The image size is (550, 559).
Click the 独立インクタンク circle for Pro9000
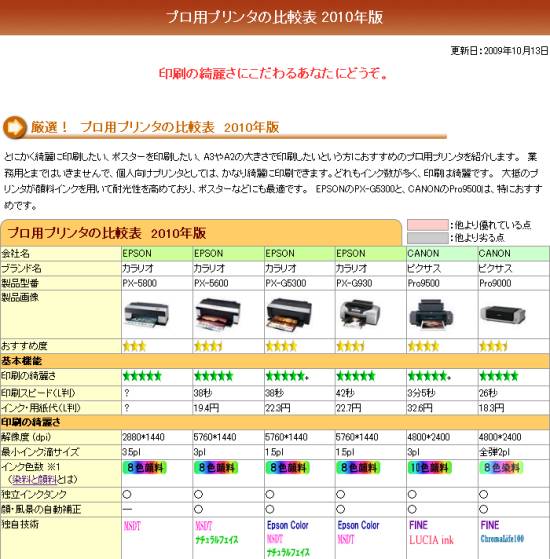[x=483, y=494]
